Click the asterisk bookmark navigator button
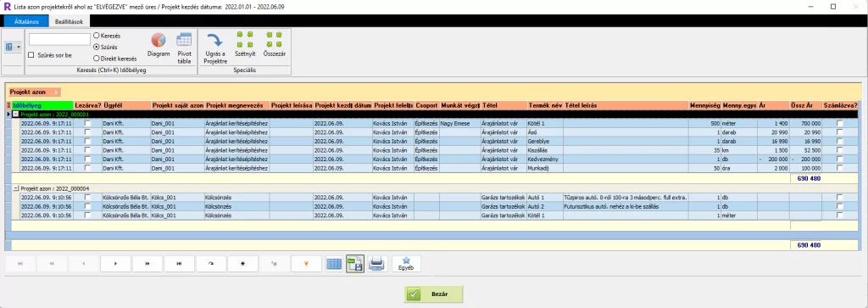Image resolution: width=868 pixels, height=308 pixels. 242,264
